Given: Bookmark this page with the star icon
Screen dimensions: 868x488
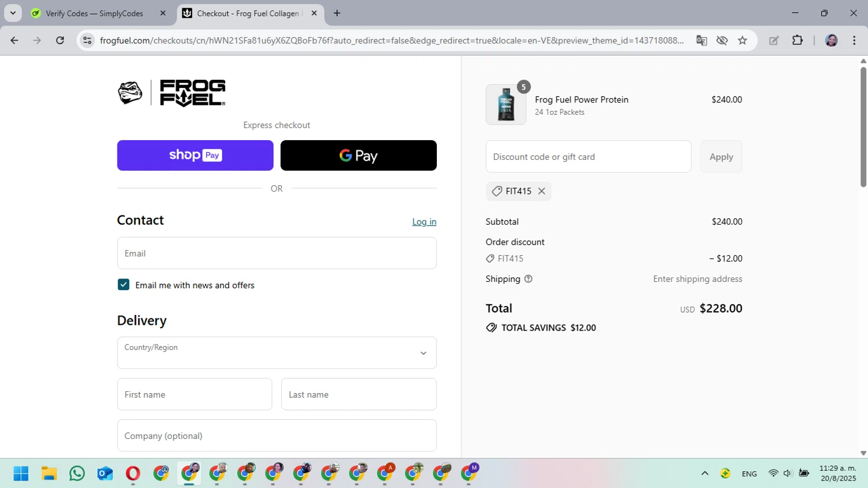Looking at the screenshot, I should 742,41.
